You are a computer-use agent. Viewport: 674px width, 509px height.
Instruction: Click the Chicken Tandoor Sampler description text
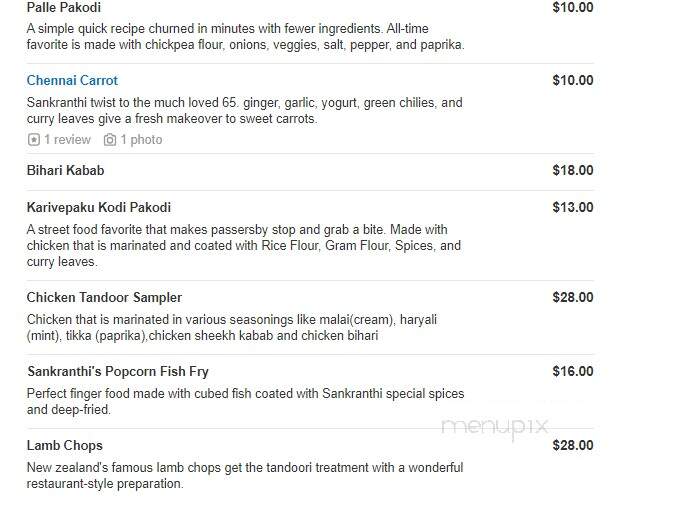point(232,328)
